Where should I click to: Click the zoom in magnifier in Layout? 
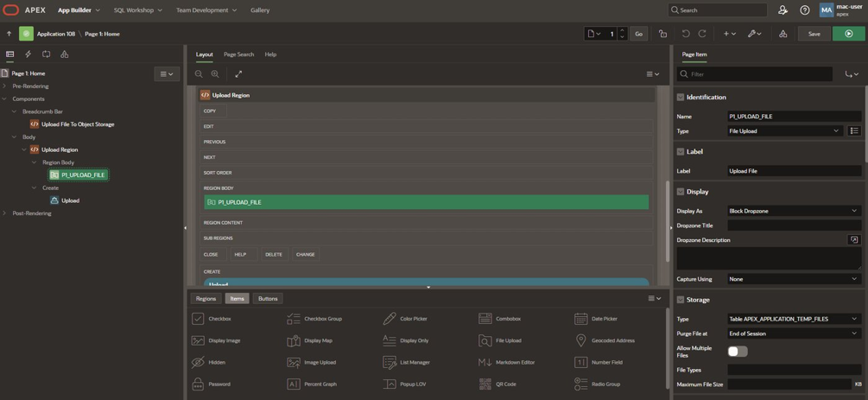pos(215,73)
